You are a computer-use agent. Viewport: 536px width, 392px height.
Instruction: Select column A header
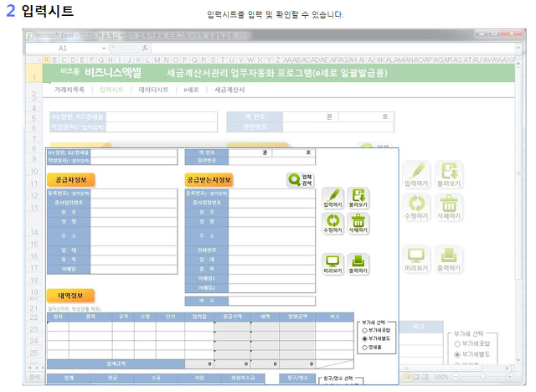(47, 59)
